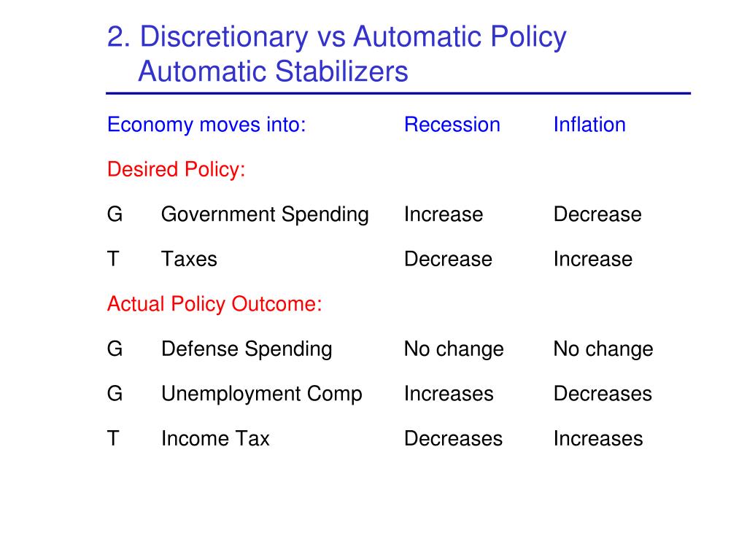This screenshot has width=747, height=560.
Task: Click the 'Income Tax' row label
Action: 215,438
